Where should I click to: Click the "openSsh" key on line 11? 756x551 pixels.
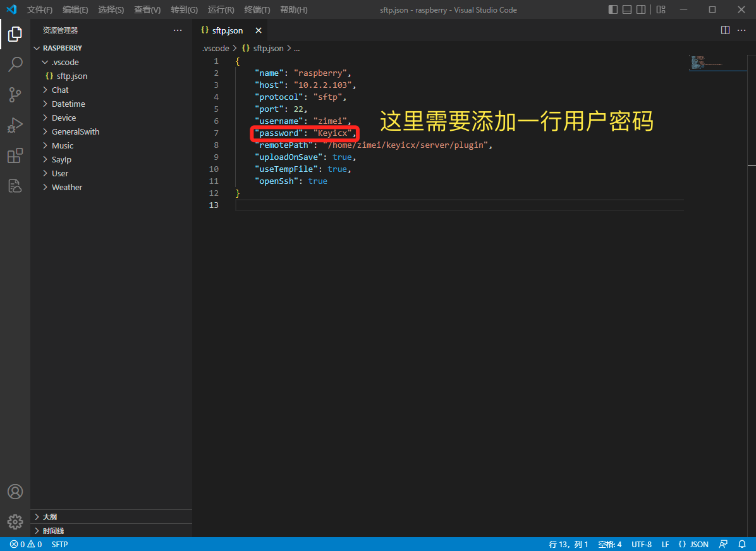point(276,181)
